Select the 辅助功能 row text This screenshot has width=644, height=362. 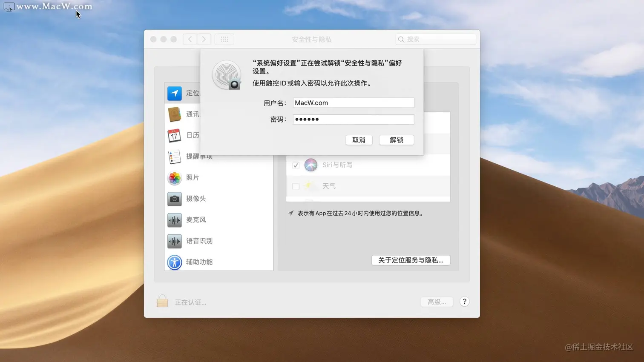[199, 262]
